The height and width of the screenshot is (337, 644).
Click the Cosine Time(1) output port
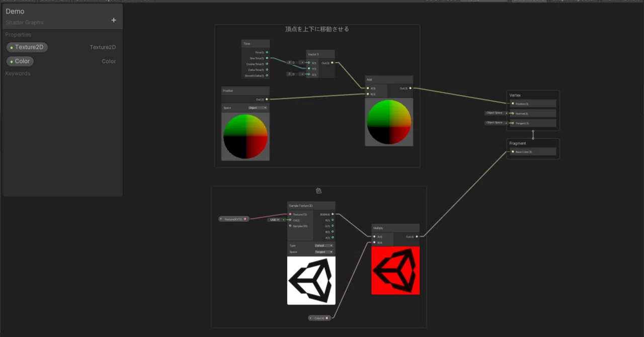pos(267,64)
